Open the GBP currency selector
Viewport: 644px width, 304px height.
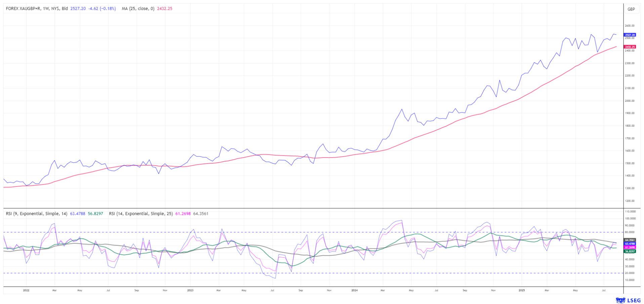tap(631, 9)
